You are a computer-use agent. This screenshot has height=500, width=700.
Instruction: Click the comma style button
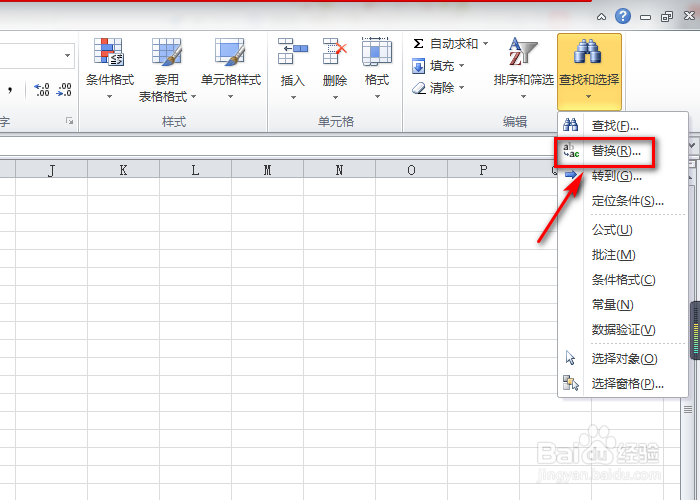click(9, 90)
